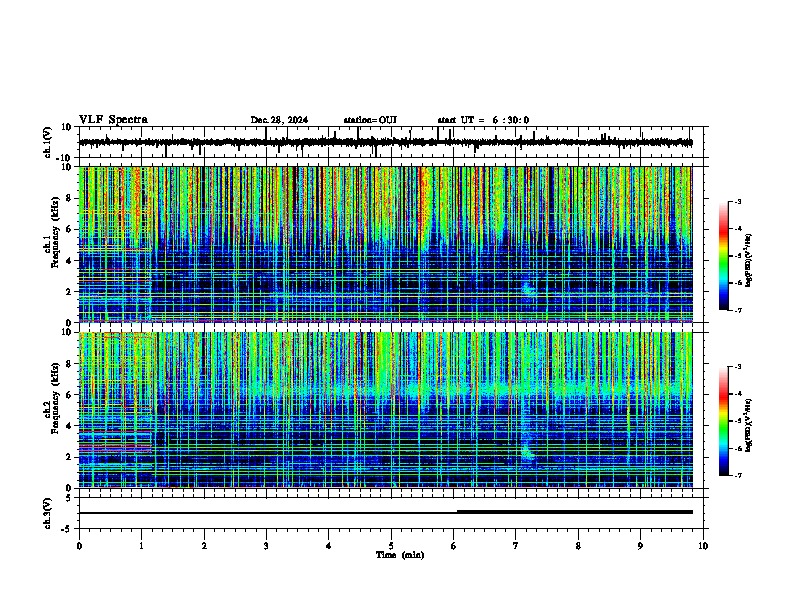Screen dimensions: 792x612
Task: Click the "6" kHz tick of ch.1 frequency axis
Action: [70, 229]
